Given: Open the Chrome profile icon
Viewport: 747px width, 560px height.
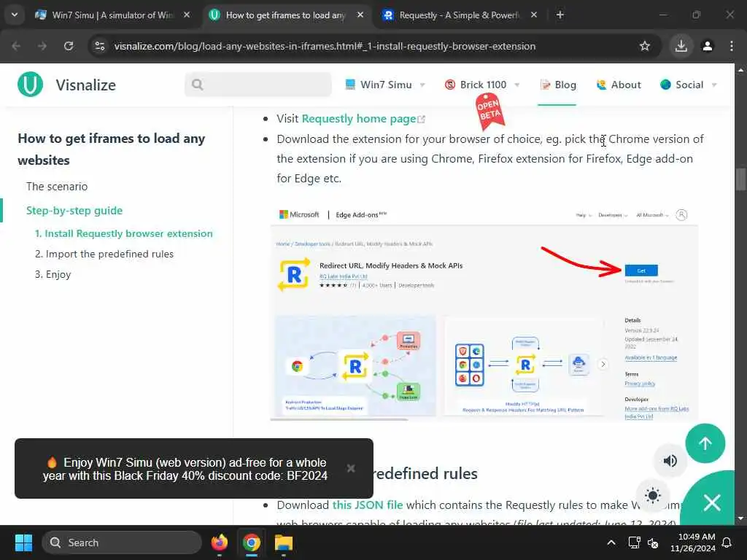Looking at the screenshot, I should pyautogui.click(x=708, y=46).
